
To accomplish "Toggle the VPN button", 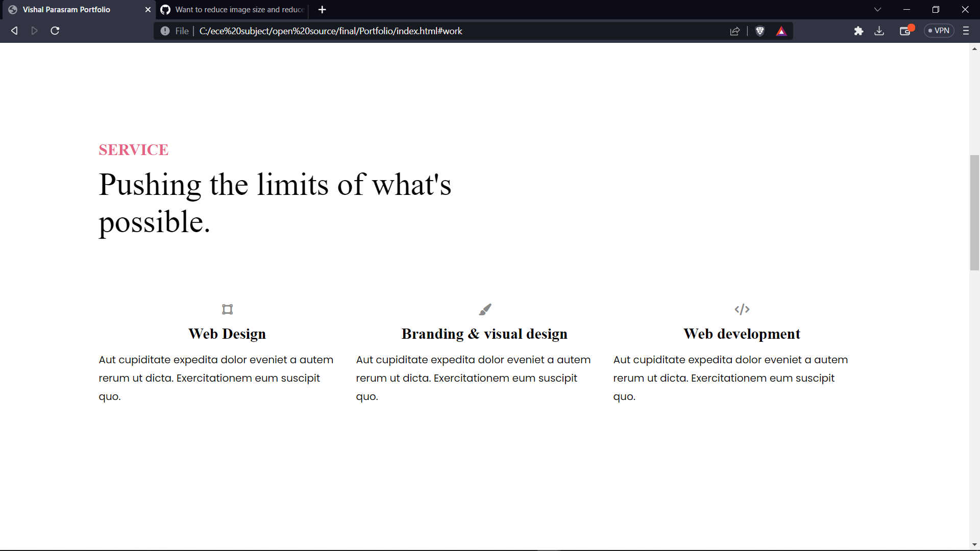I will coord(939,31).
